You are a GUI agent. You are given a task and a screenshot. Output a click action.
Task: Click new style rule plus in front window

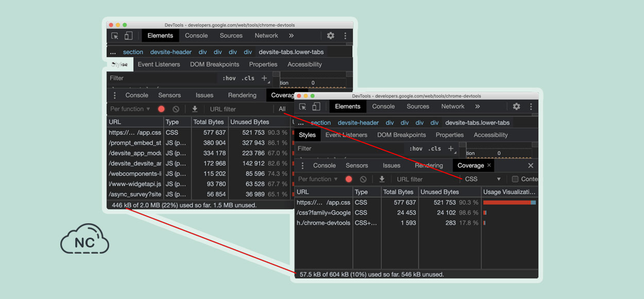(x=451, y=148)
